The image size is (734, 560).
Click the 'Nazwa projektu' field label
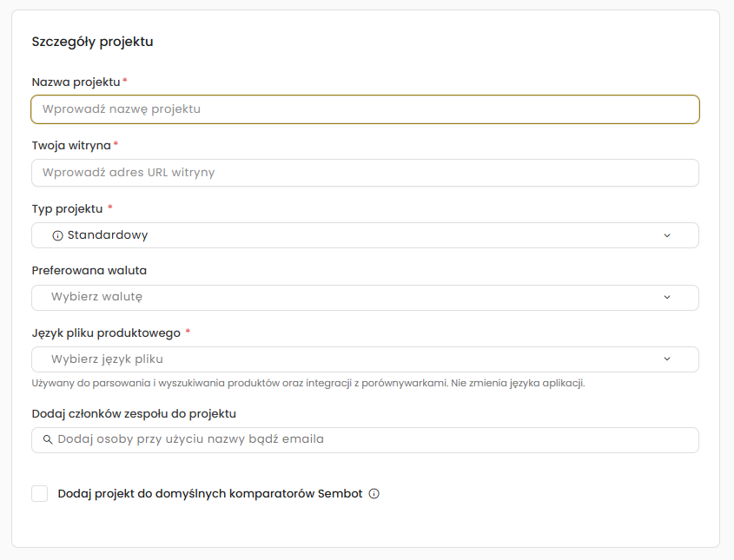click(x=76, y=82)
